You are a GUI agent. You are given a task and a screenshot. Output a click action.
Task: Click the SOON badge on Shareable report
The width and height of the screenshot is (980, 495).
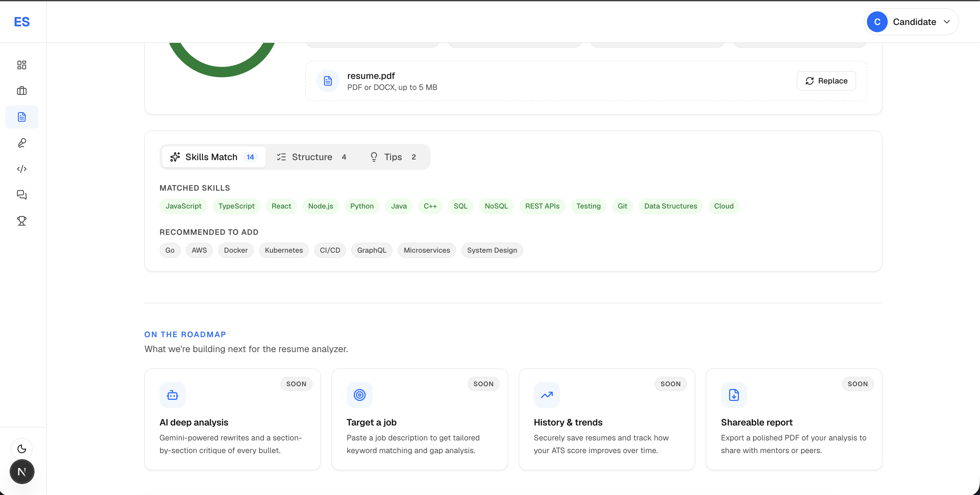(857, 384)
